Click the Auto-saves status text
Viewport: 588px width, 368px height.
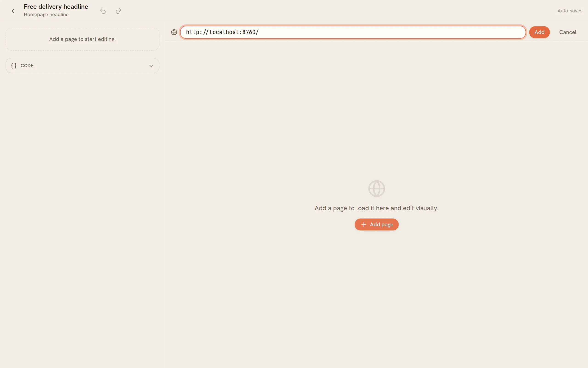click(x=570, y=11)
